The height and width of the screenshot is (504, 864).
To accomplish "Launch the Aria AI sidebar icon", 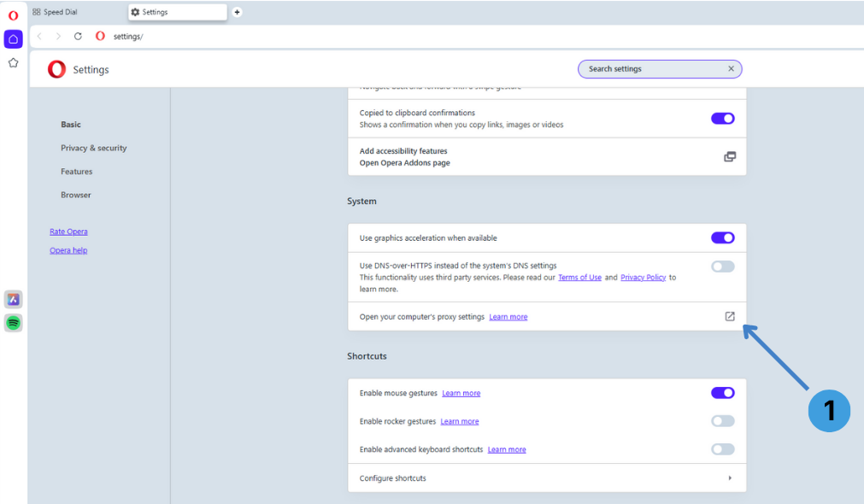I will [x=13, y=299].
